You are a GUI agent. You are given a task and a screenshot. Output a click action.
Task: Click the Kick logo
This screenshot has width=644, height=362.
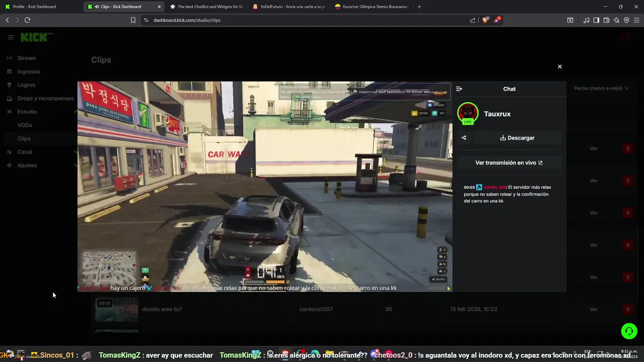click(x=36, y=37)
